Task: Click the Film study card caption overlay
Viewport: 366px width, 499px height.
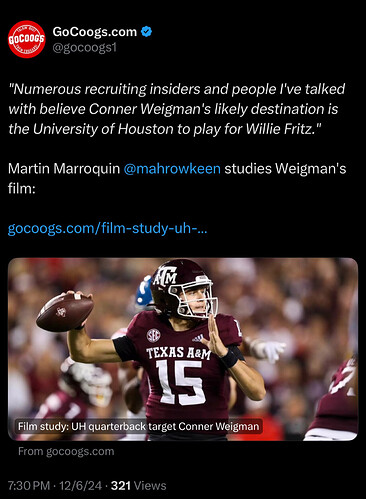Action: [x=139, y=426]
